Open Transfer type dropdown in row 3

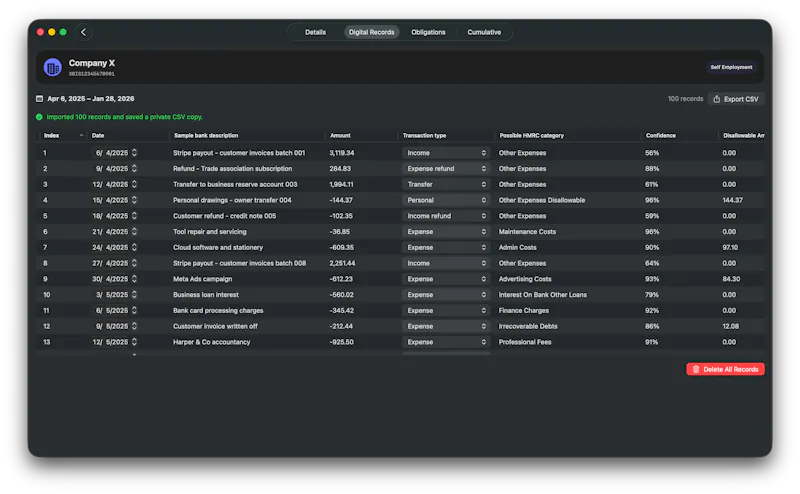pyautogui.click(x=446, y=184)
